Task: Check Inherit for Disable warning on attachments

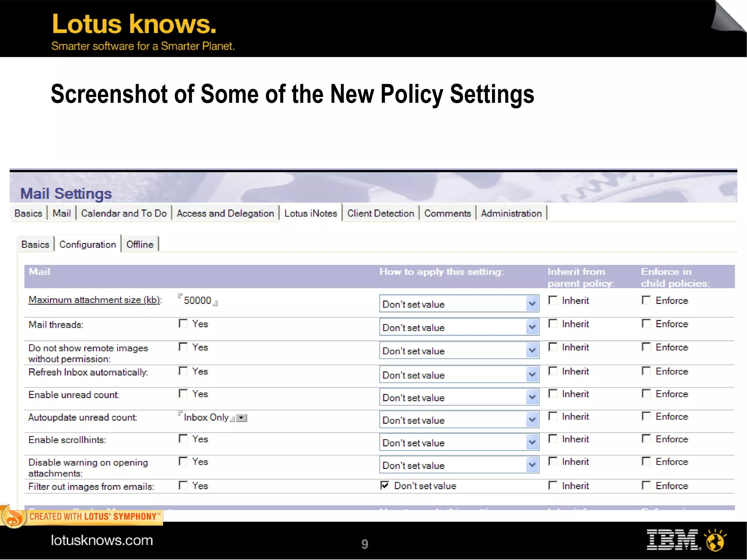Action: pyautogui.click(x=553, y=461)
